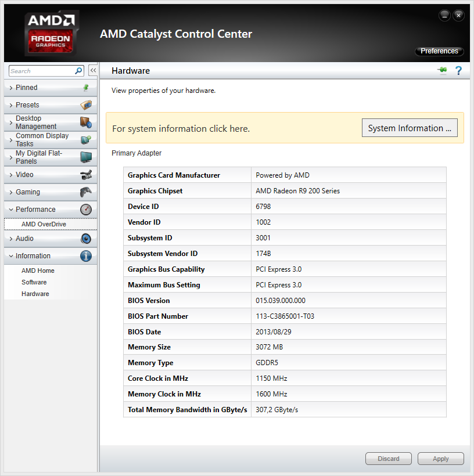Expand the Pinned section
Screen dimensions: 474x476
(x=26, y=88)
